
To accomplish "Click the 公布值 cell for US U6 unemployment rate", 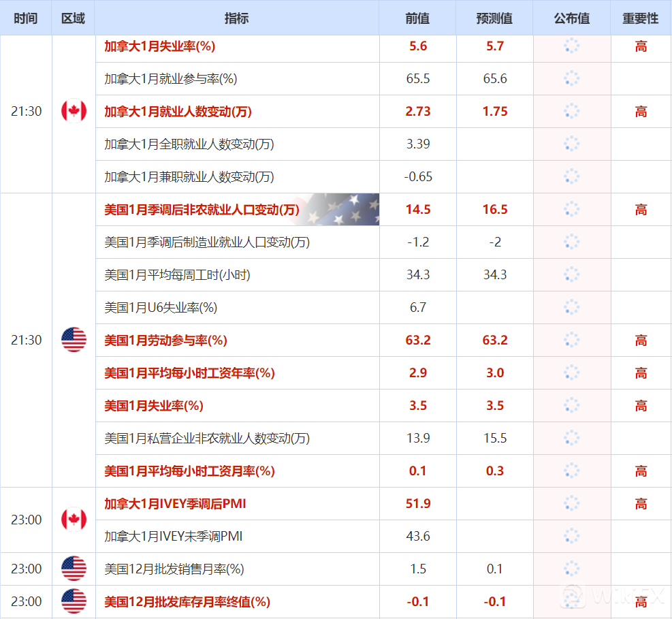I will click(571, 307).
